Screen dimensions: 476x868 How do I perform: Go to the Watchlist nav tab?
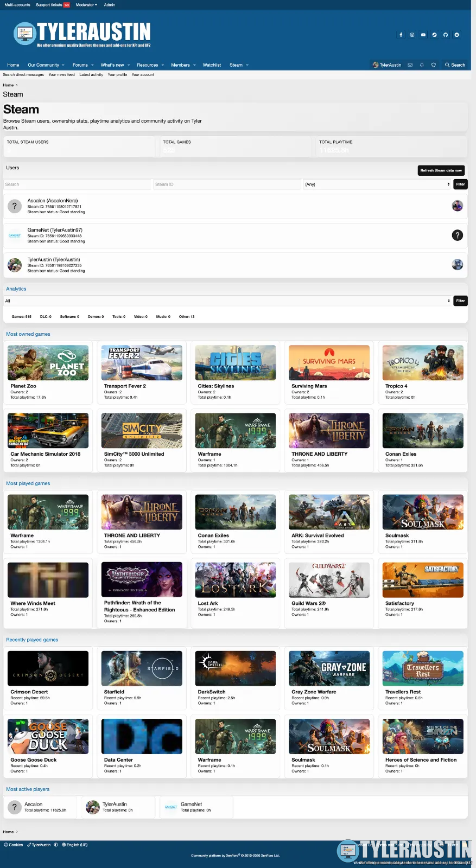[x=212, y=65]
